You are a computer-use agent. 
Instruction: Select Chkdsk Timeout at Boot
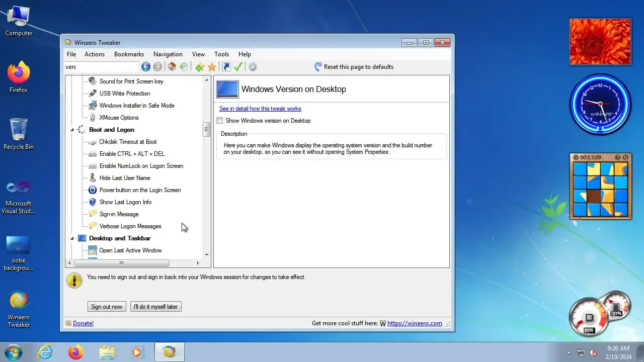(128, 142)
